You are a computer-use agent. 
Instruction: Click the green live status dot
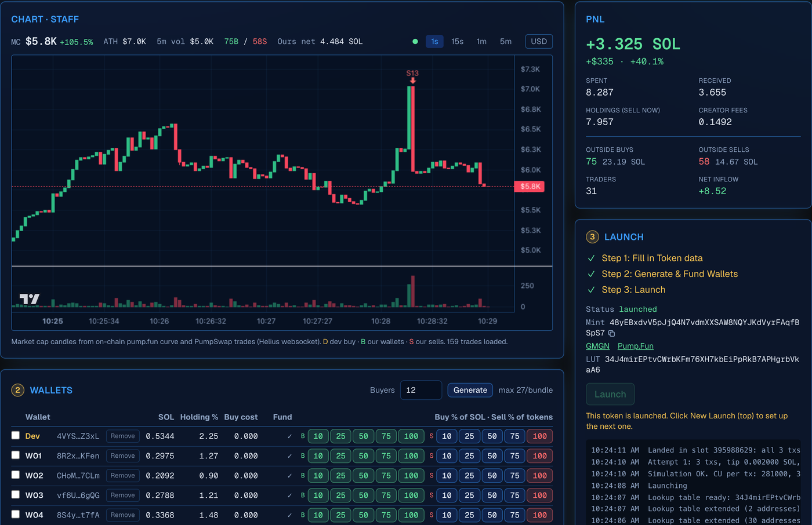pyautogui.click(x=415, y=42)
